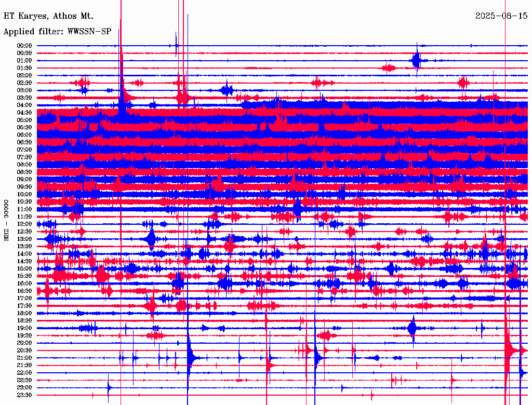Viewport: 532px width, 405px height.
Task: Select the 23:00 time row label
Action: tap(24, 387)
